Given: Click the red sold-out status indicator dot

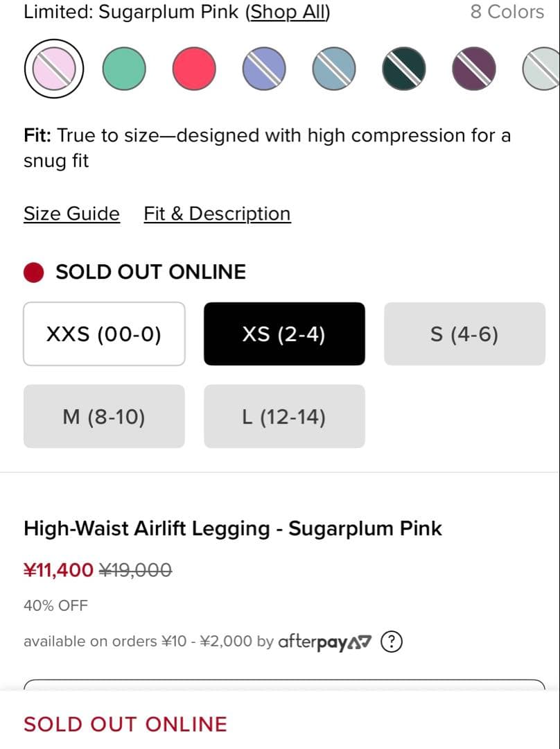Looking at the screenshot, I should click(x=33, y=271).
